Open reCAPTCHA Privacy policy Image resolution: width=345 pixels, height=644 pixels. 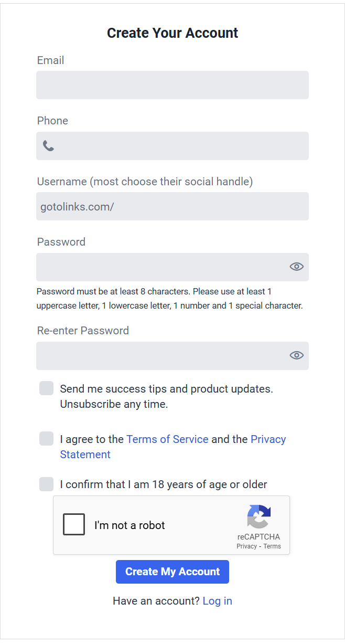(246, 546)
